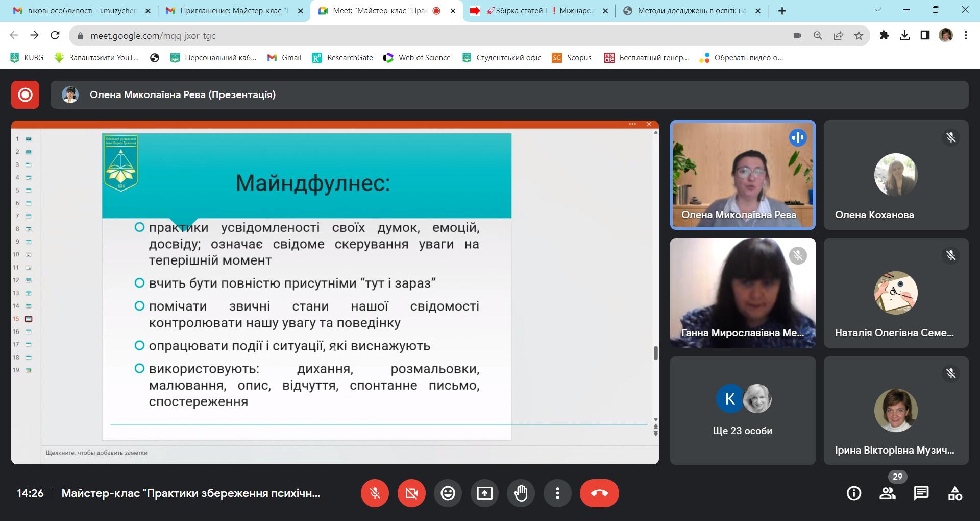Open Meet's three-dot more options menu
The width and height of the screenshot is (980, 521).
click(557, 493)
